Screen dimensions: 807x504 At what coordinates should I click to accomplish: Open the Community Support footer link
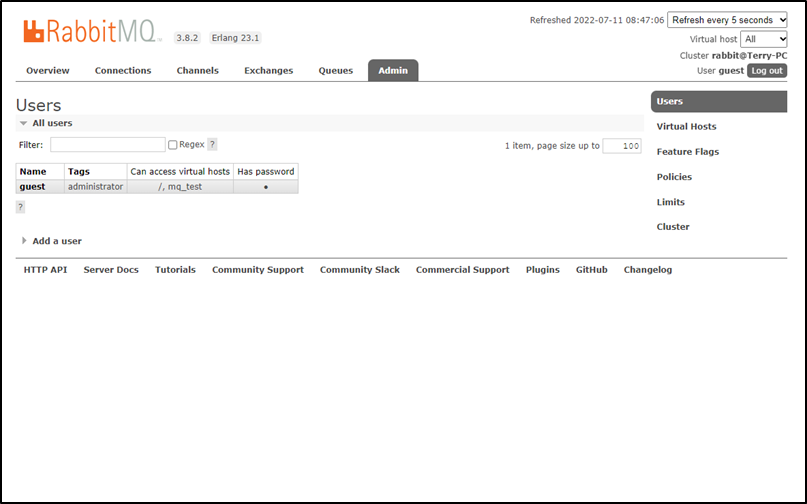pos(258,270)
